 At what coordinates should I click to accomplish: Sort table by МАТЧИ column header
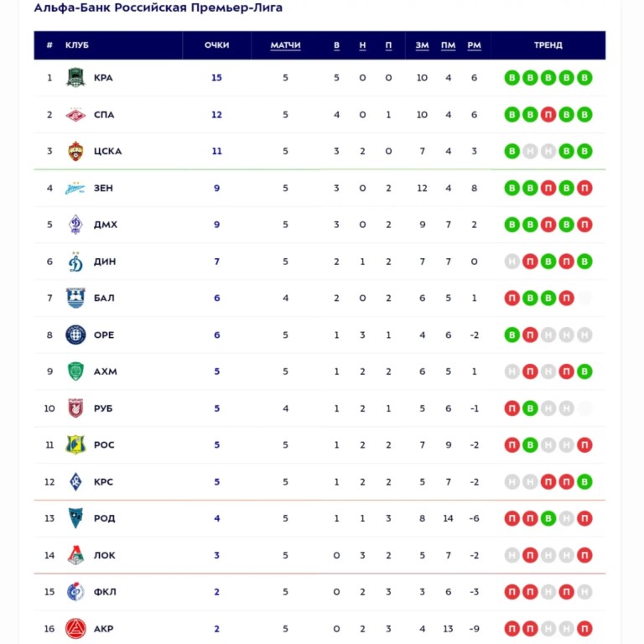(x=285, y=45)
